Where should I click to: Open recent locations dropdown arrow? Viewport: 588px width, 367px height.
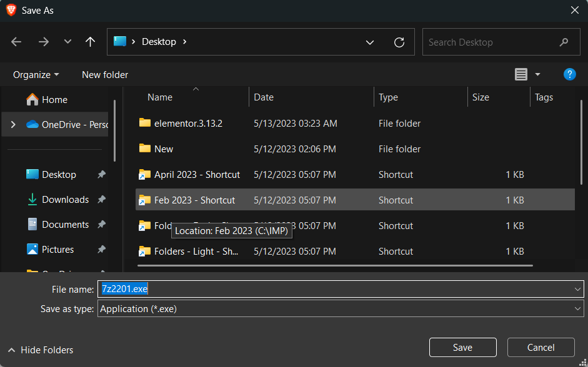[x=67, y=42]
